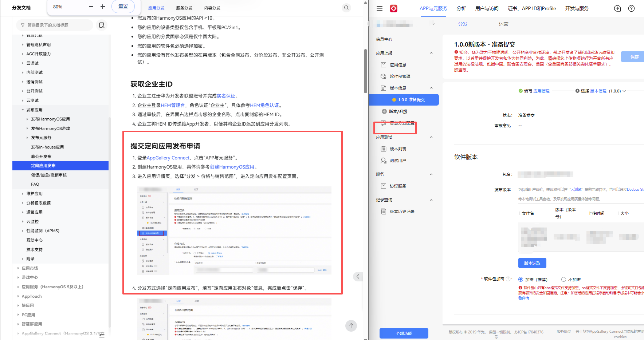Select the 协议服务 icon under 服务
This screenshot has width=644, height=340.
(384, 186)
